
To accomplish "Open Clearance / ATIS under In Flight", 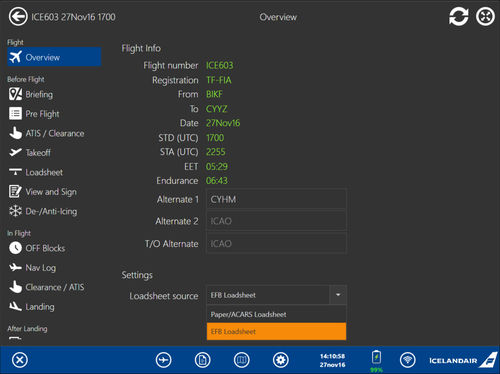I will pos(46,287).
